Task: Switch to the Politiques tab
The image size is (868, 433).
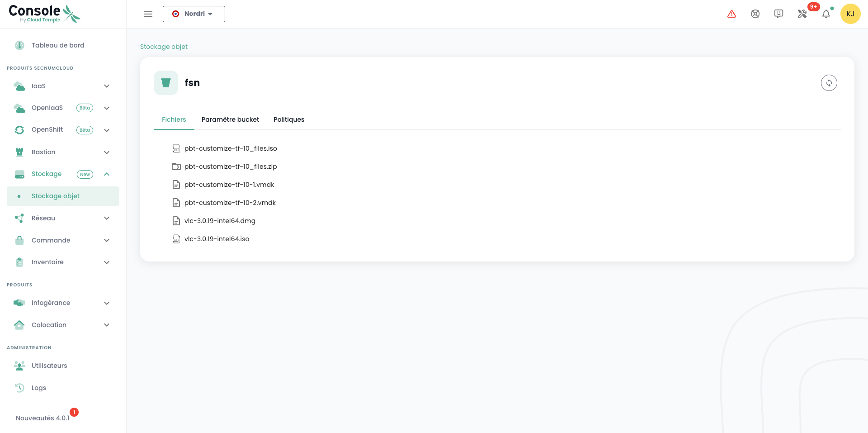Action: click(289, 119)
